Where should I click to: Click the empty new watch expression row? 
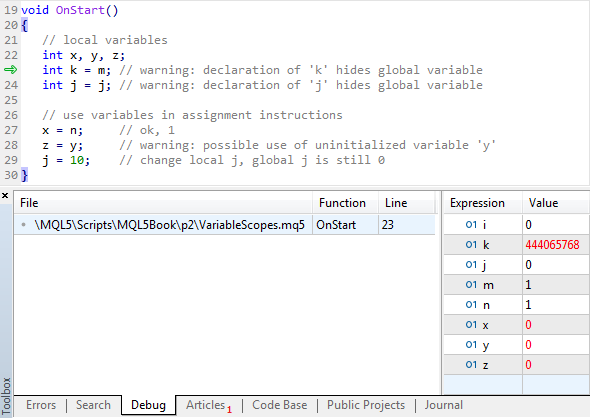coord(516,385)
